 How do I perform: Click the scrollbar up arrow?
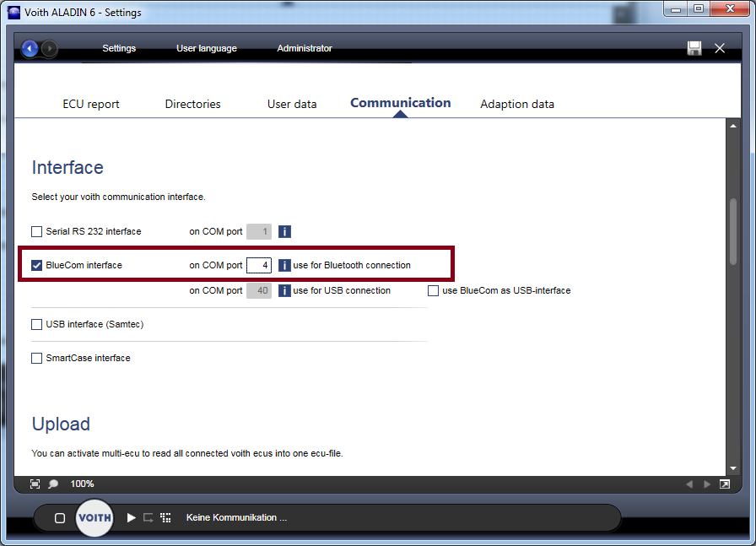[733, 126]
